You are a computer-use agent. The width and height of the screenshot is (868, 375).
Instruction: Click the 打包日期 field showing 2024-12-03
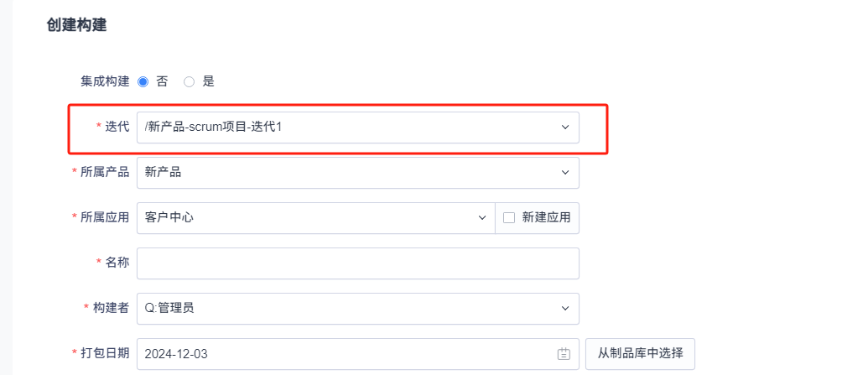coord(344,354)
